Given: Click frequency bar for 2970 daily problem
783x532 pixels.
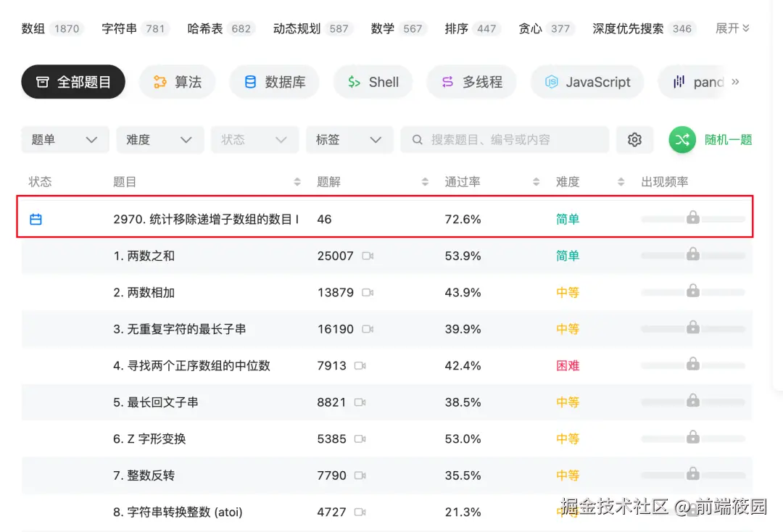Looking at the screenshot, I should pyautogui.click(x=693, y=218).
